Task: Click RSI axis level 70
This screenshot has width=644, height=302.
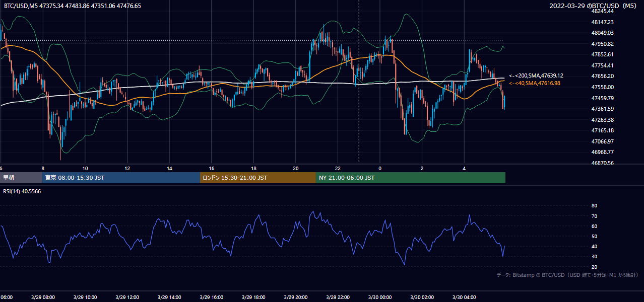Action: pos(594,216)
